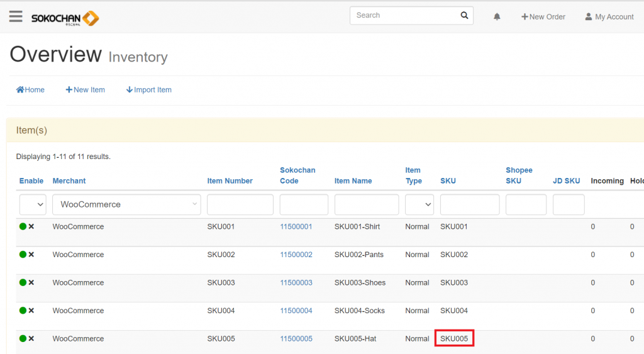The height and width of the screenshot is (354, 644).
Task: Open notifications bell
Action: tap(497, 17)
